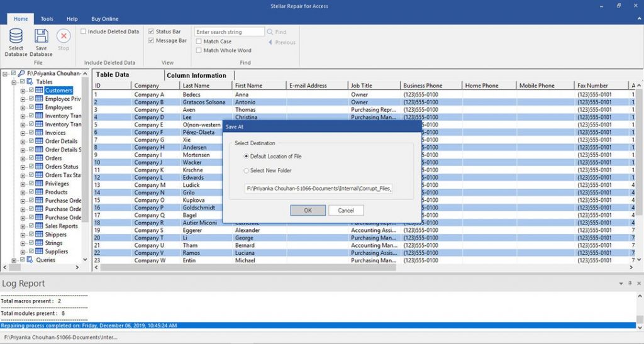Click the Strings table icon
The height and width of the screenshot is (344, 644).
(39, 243)
